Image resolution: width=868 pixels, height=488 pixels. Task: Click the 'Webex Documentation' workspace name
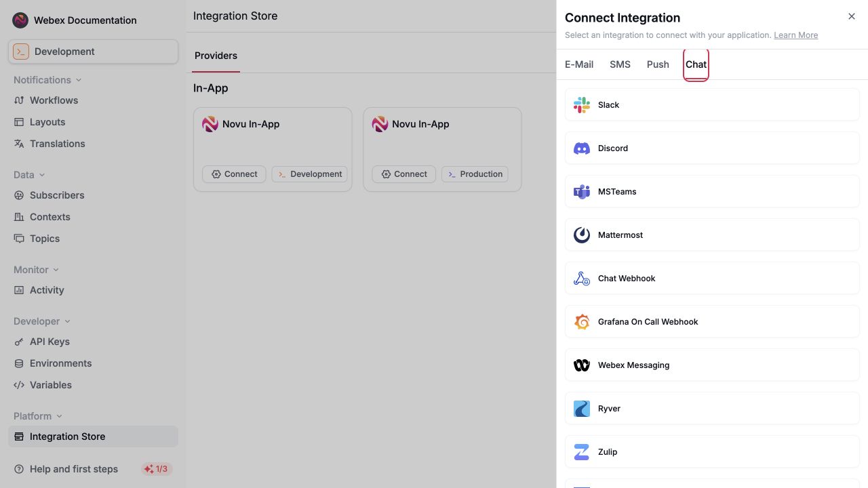click(85, 20)
